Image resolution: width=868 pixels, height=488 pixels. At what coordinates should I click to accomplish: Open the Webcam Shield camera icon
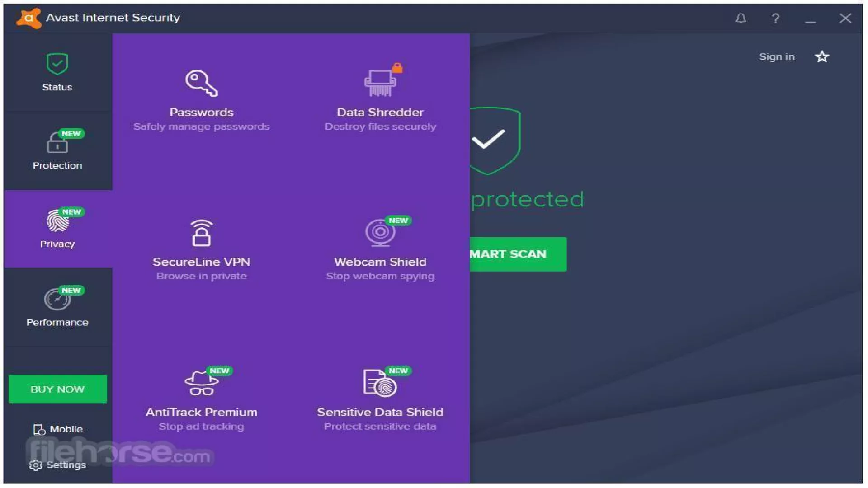(x=380, y=233)
